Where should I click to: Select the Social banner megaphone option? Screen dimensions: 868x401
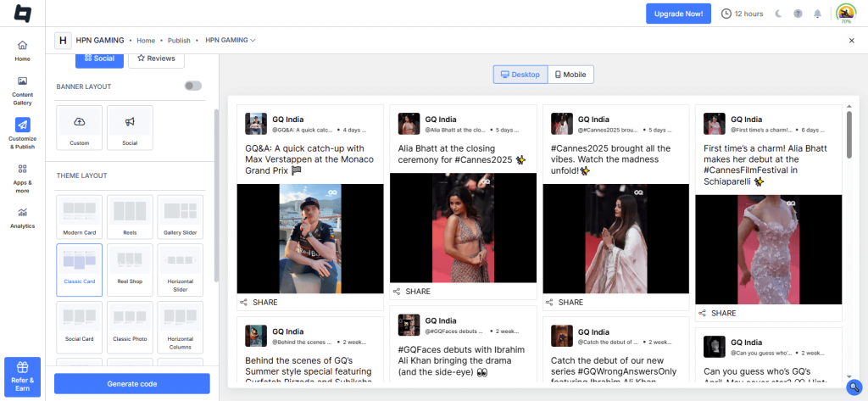click(130, 127)
